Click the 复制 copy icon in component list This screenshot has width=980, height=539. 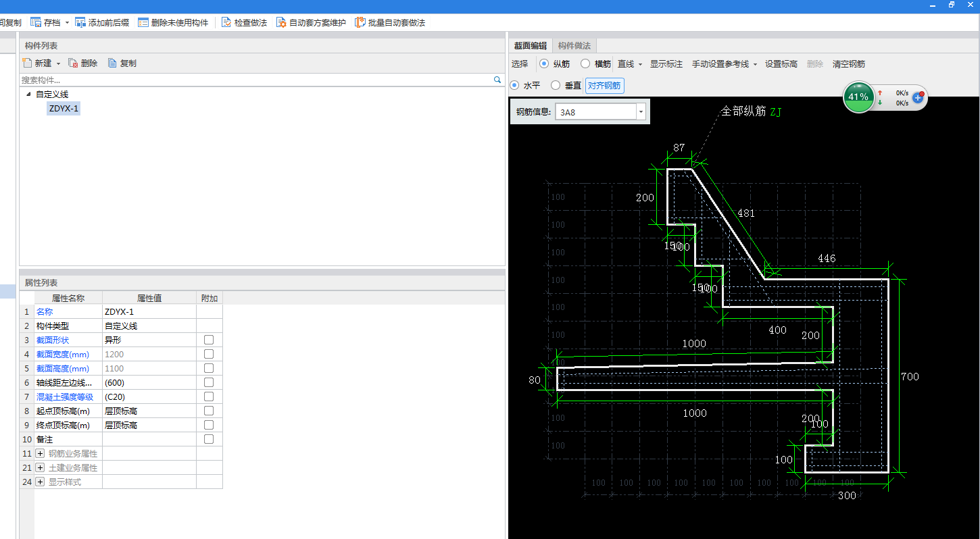point(112,63)
